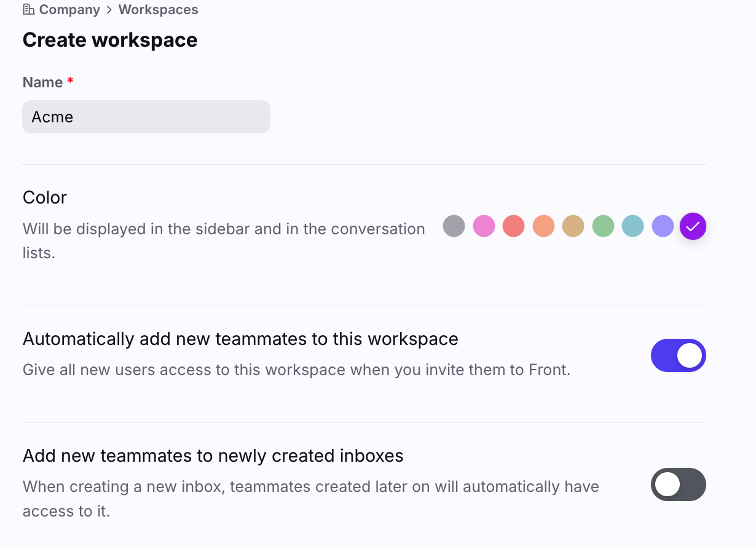The width and height of the screenshot is (756, 546).
Task: Pick the tan color swatch
Action: point(573,226)
